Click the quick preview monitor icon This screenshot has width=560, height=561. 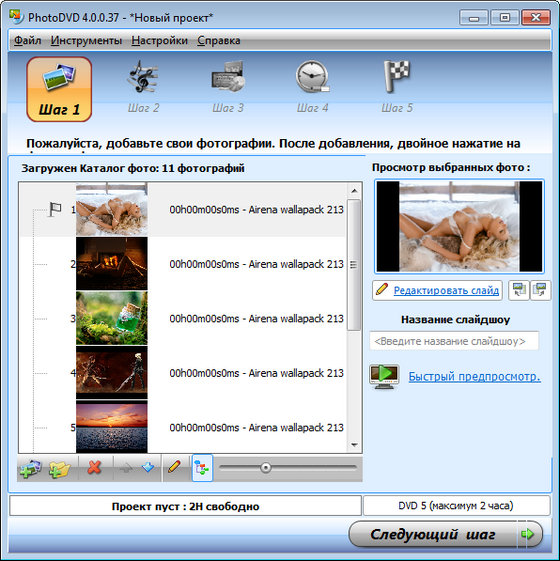[x=384, y=376]
